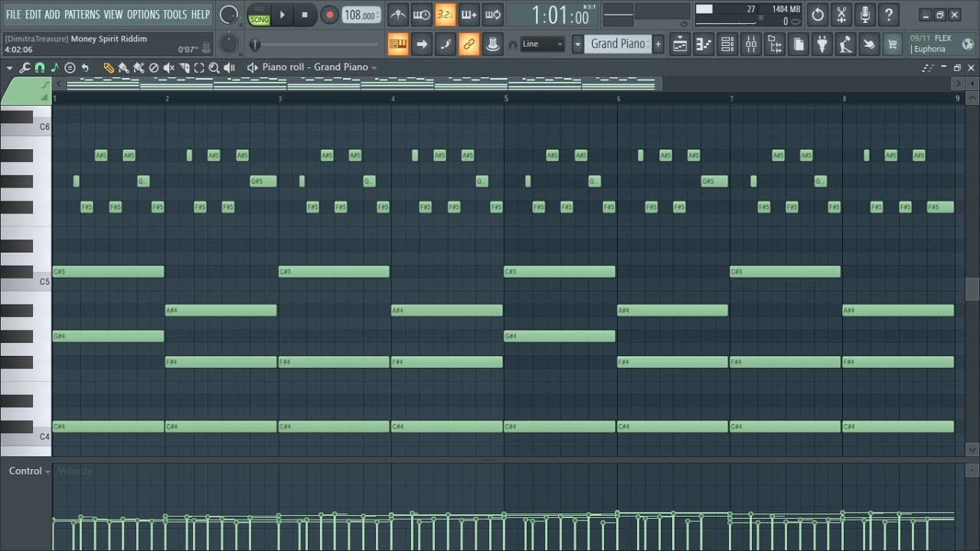980x551 pixels.
Task: Click the stop button
Action: 305,15
